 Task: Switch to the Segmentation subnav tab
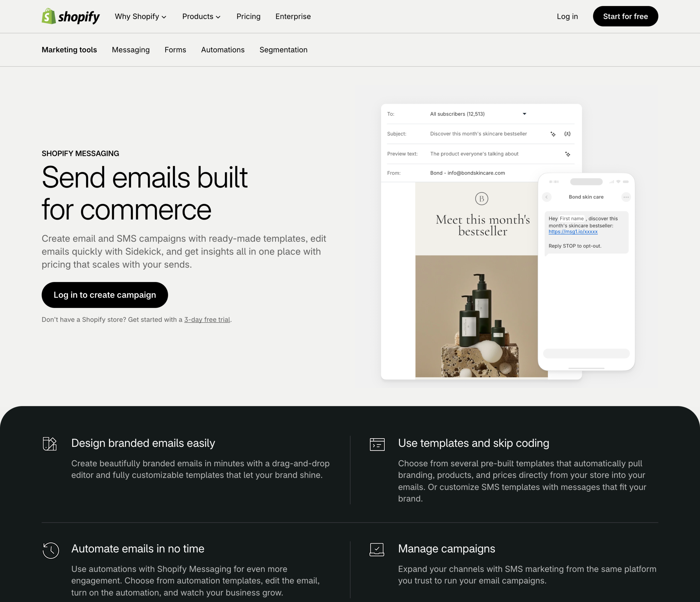coord(284,50)
